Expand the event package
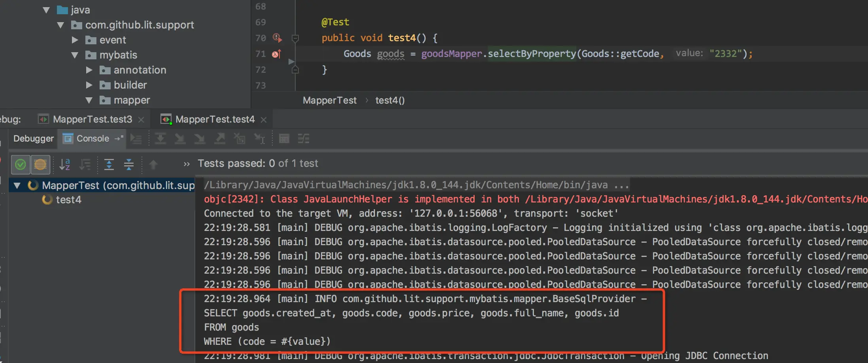Image resolution: width=868 pixels, height=363 pixels. (75, 40)
